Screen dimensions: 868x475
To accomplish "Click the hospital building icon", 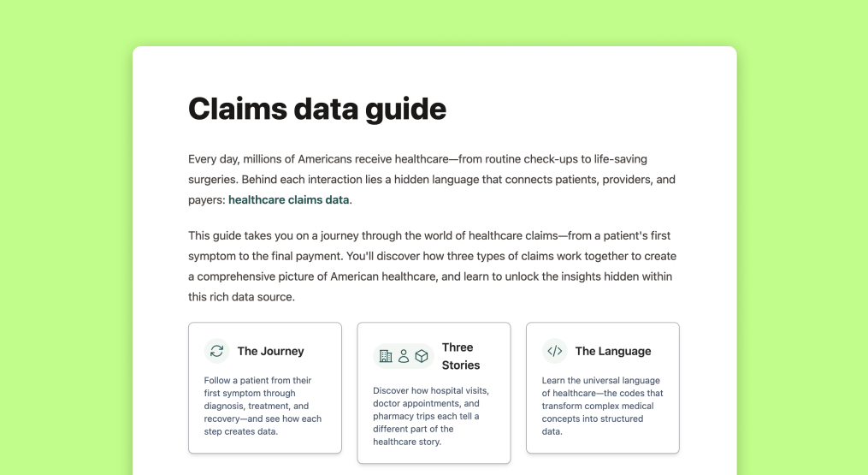I will tap(386, 356).
